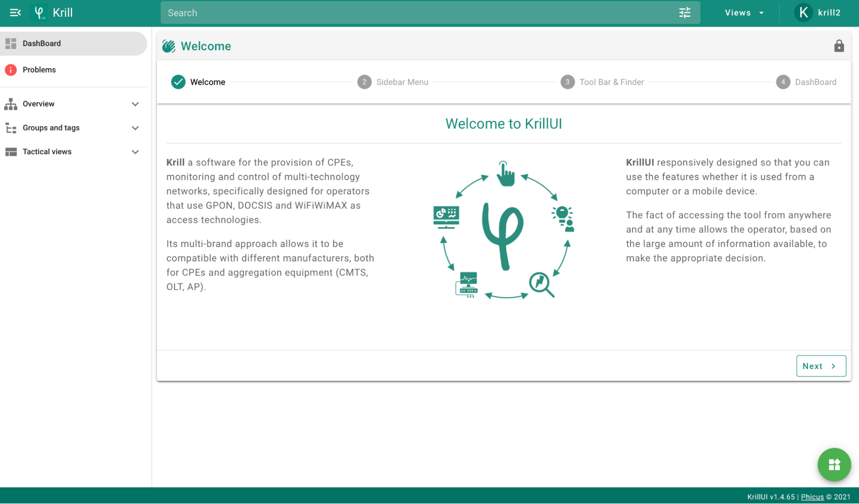Click the krill2 username
Screen dimensions: 859x504
click(x=829, y=13)
